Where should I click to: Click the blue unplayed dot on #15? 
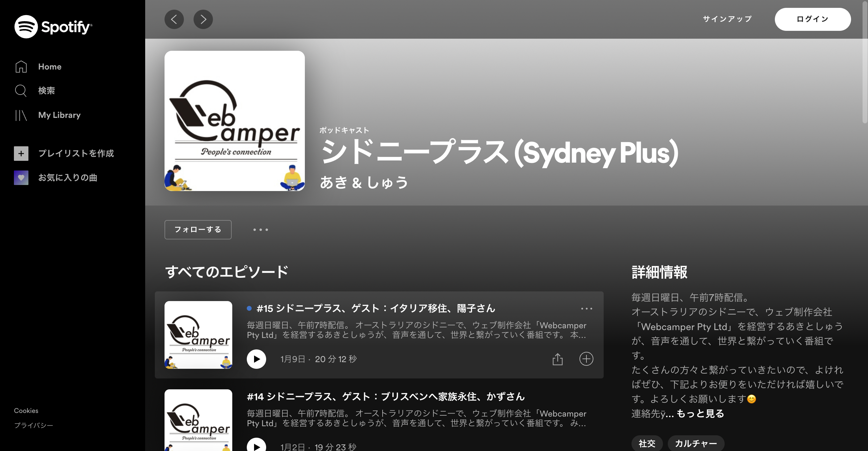click(x=249, y=308)
